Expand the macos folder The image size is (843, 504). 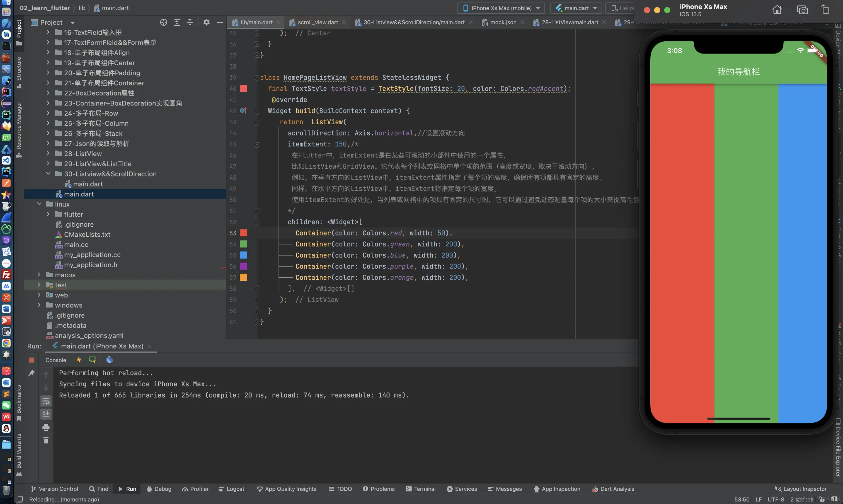click(39, 274)
